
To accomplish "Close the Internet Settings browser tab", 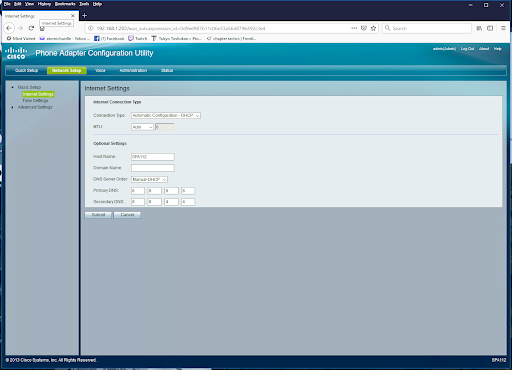I will [x=73, y=16].
